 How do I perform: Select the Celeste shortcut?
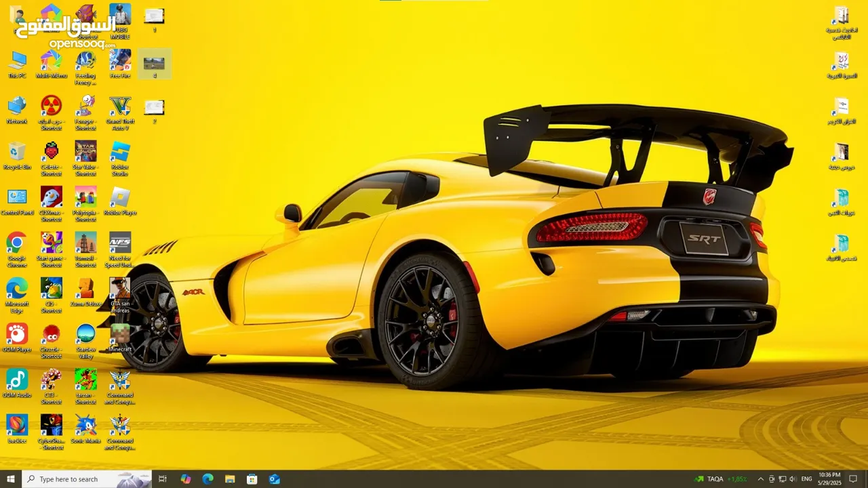(x=52, y=159)
